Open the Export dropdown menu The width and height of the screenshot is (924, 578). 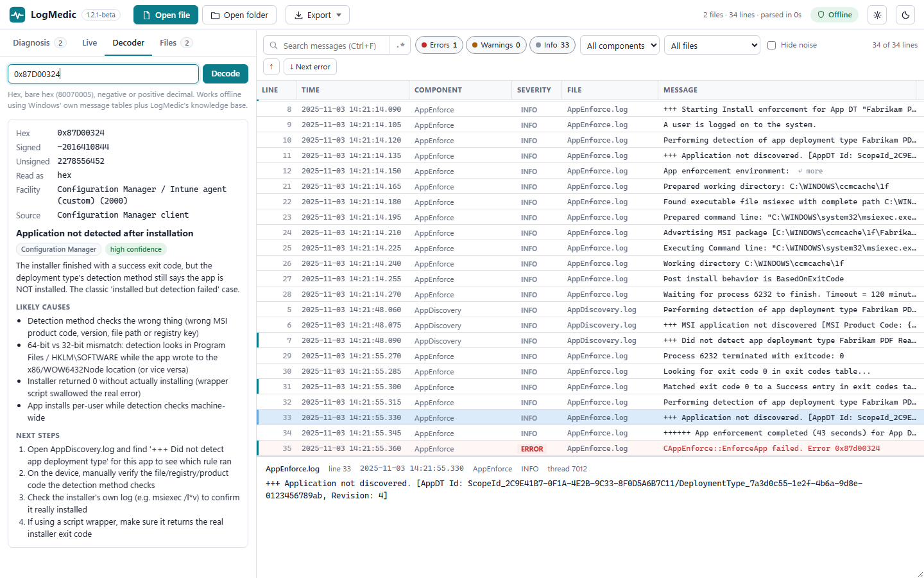click(318, 15)
